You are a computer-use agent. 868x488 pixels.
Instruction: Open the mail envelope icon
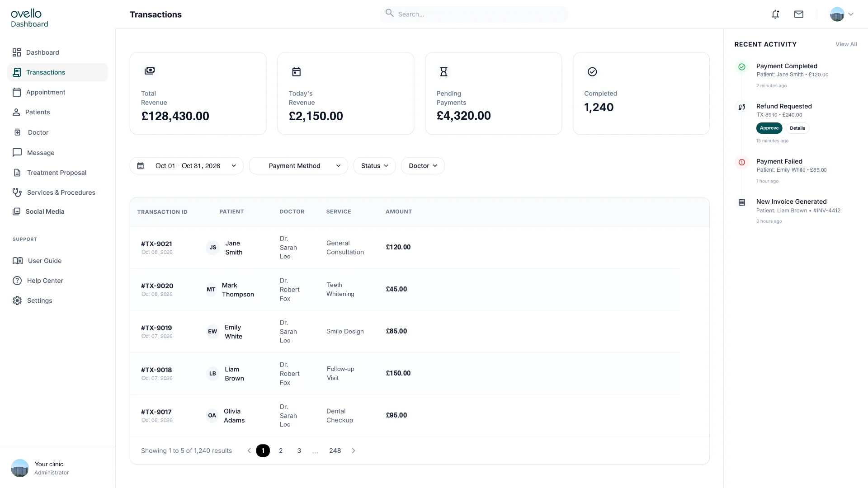click(x=799, y=14)
